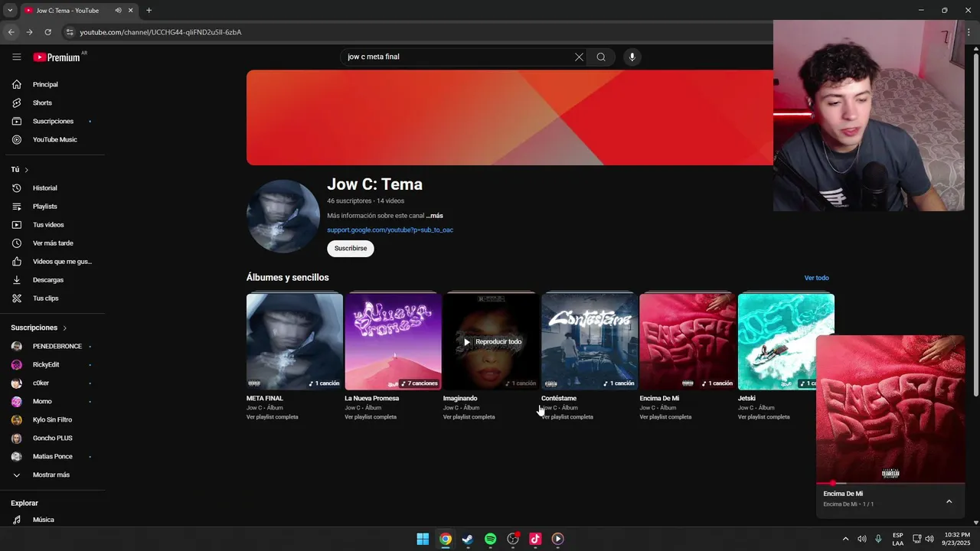Expand miniplayer queue with chevron

click(949, 501)
